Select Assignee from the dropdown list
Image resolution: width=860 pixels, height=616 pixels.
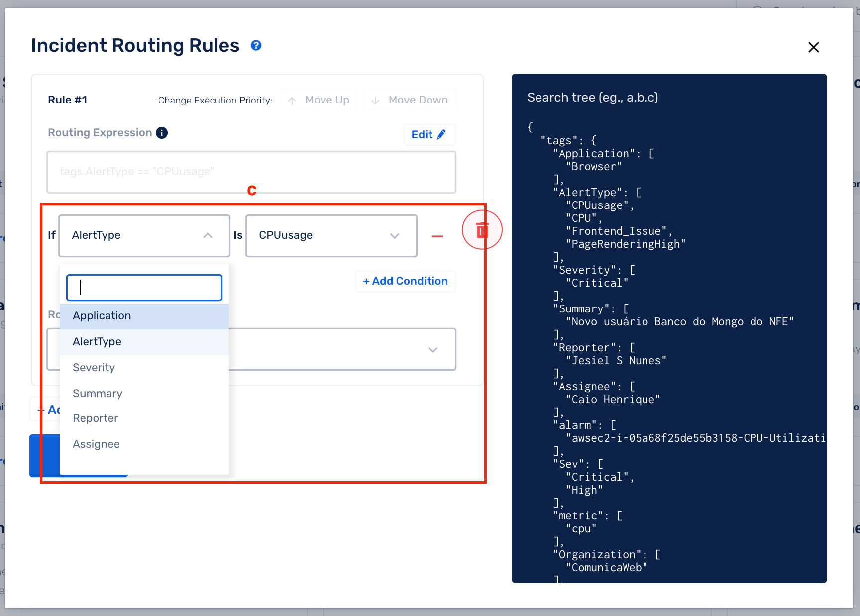(x=144, y=444)
